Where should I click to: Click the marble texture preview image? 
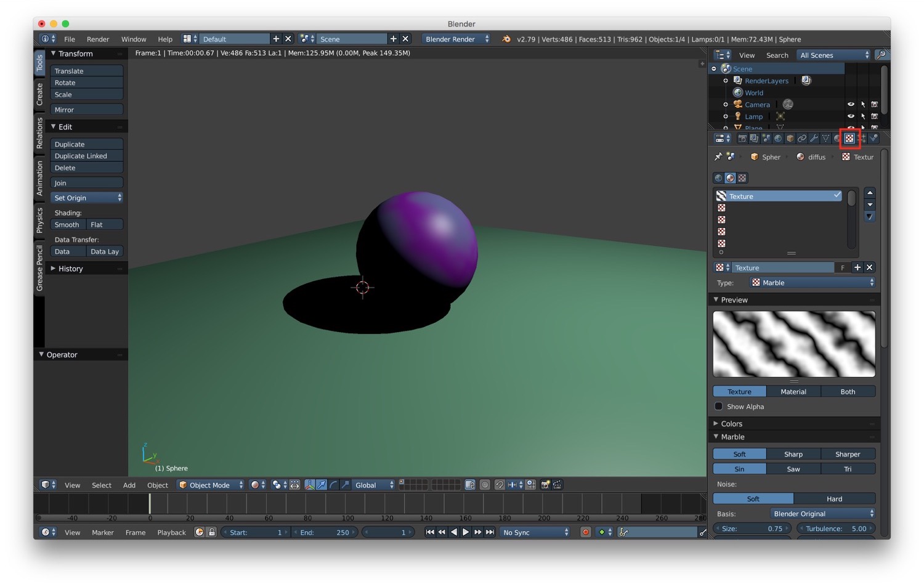pyautogui.click(x=794, y=344)
